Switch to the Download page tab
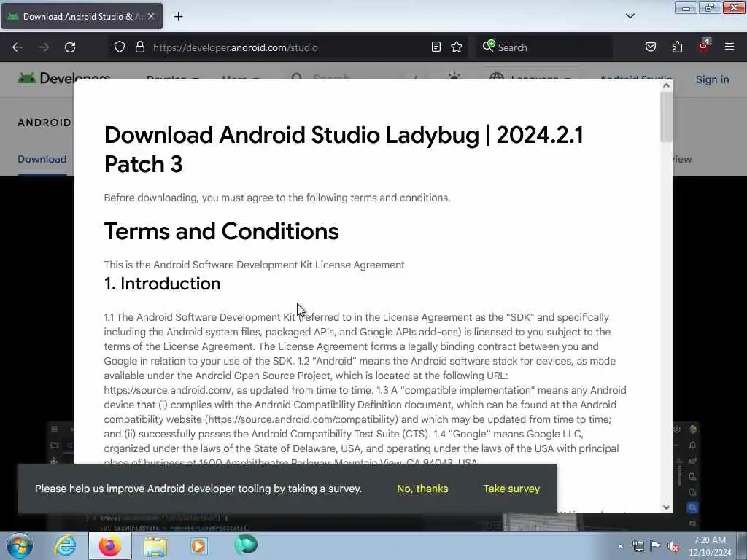747x560 pixels. (42, 159)
